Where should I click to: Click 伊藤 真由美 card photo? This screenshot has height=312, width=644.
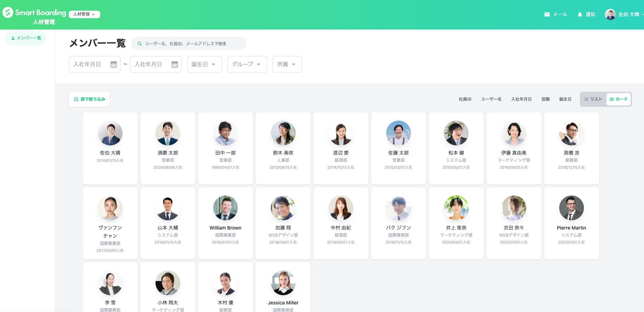514,133
